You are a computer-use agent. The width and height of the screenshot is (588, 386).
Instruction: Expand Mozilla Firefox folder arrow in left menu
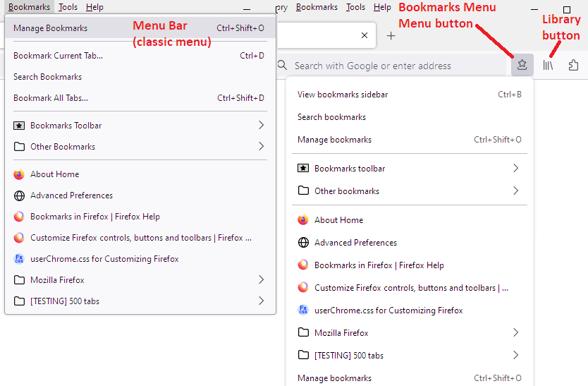click(x=261, y=280)
